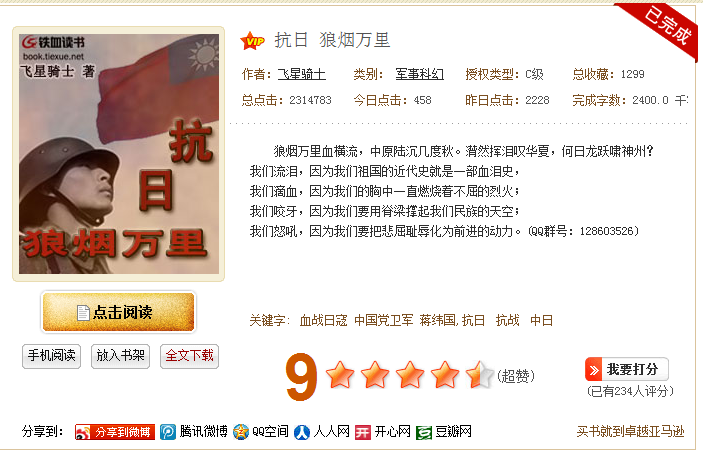The image size is (703, 455).
Task: Add book using 放入书架 button
Action: (120, 356)
